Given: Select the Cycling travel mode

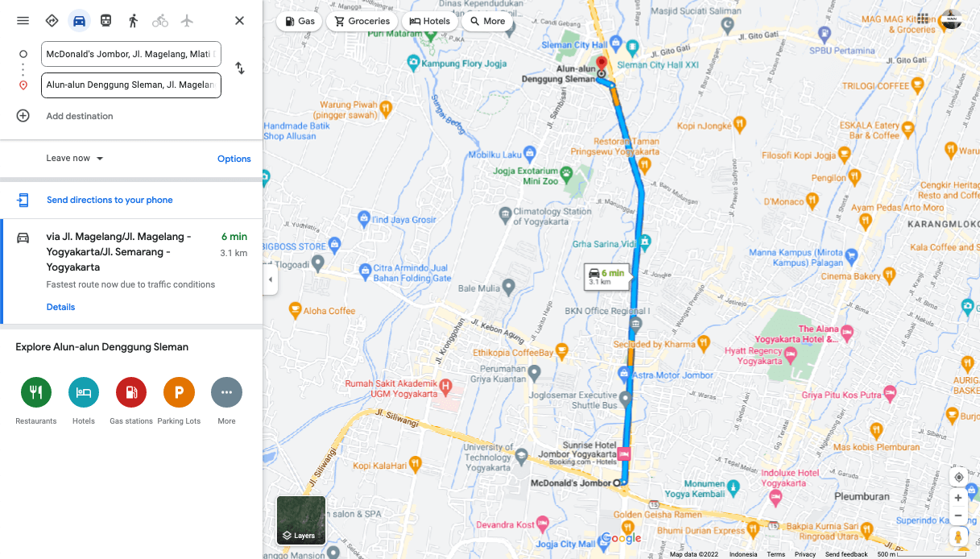Looking at the screenshot, I should pos(160,21).
